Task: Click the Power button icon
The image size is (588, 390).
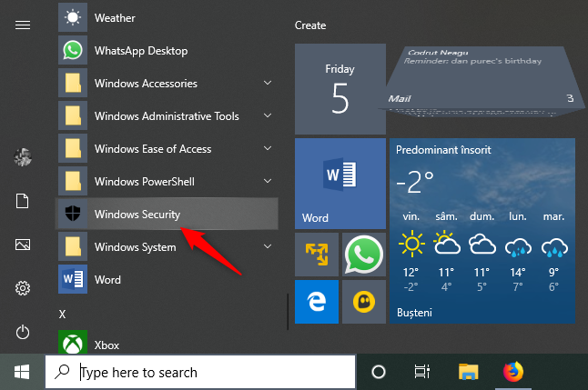Action: [23, 333]
